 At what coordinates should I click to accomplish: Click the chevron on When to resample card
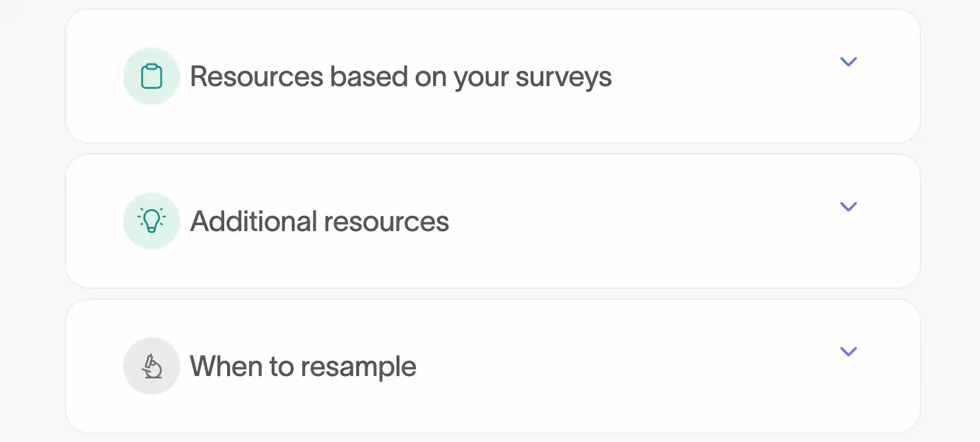849,351
